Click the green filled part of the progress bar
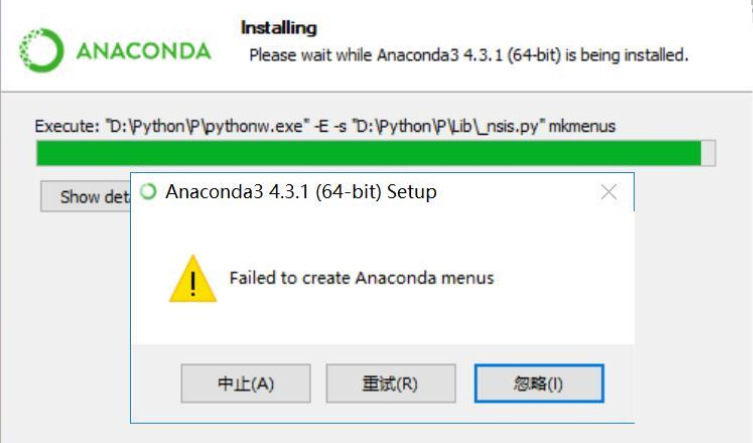This screenshot has width=753, height=443. [x=369, y=153]
